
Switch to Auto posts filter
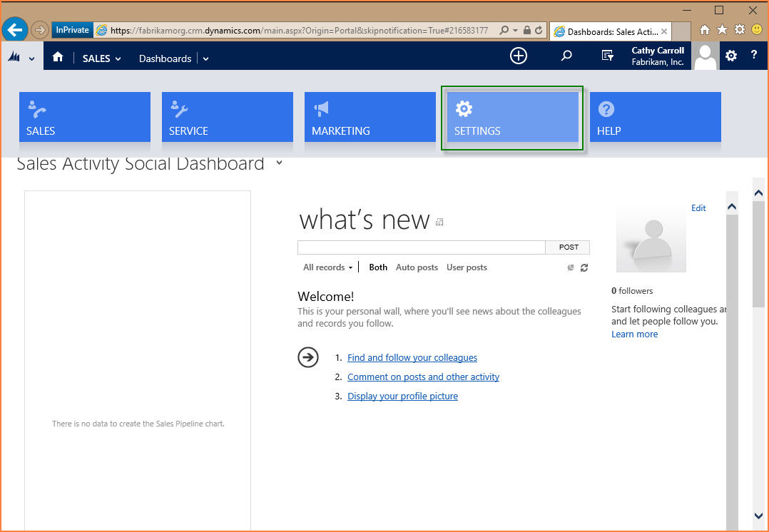click(417, 267)
